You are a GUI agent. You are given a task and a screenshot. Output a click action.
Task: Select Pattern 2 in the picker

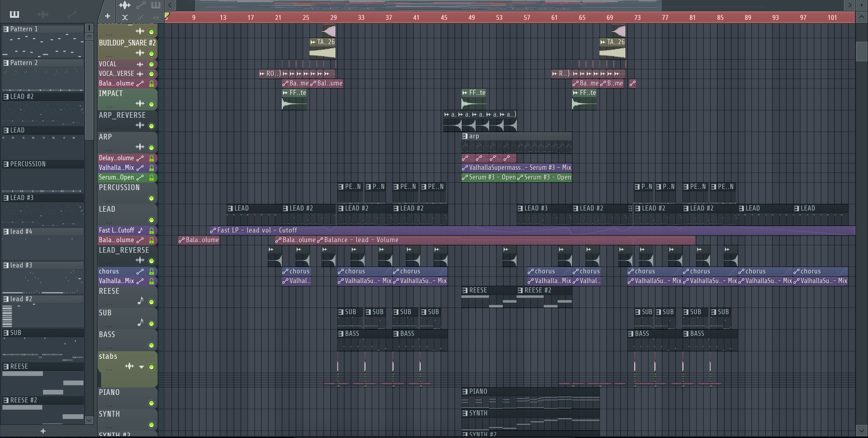[x=43, y=63]
